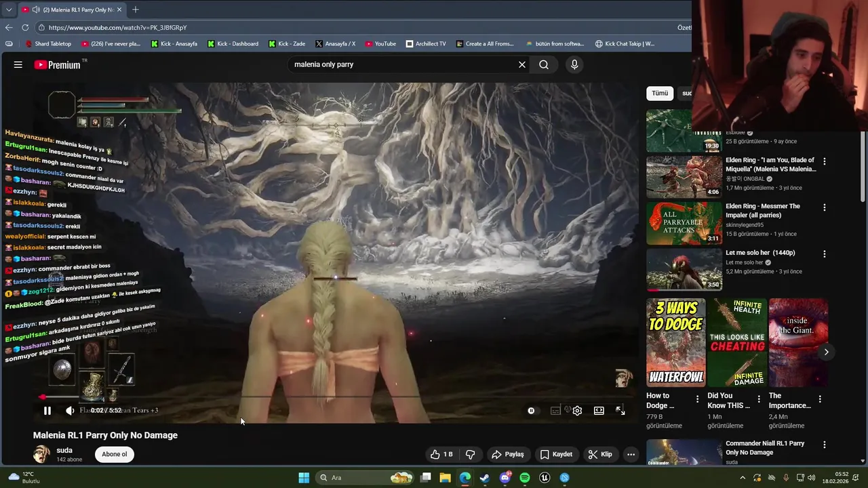Open Kick - Dashboard bookmark
The image size is (868, 488).
coord(233,43)
